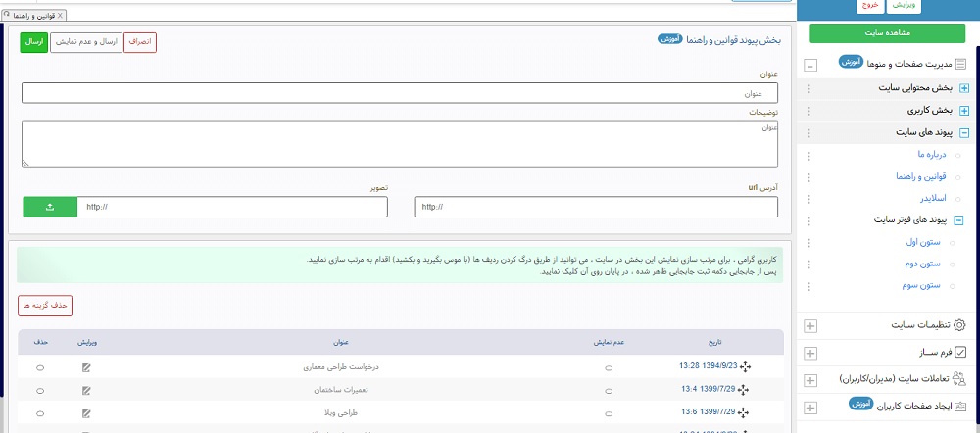Click the عنوان title input field
Image resolution: width=980 pixels, height=433 pixels.
(x=399, y=93)
